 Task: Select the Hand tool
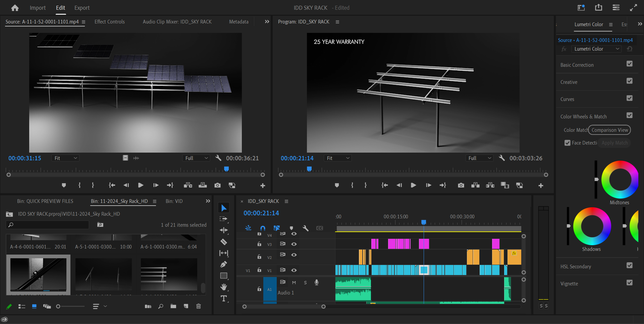pyautogui.click(x=224, y=287)
